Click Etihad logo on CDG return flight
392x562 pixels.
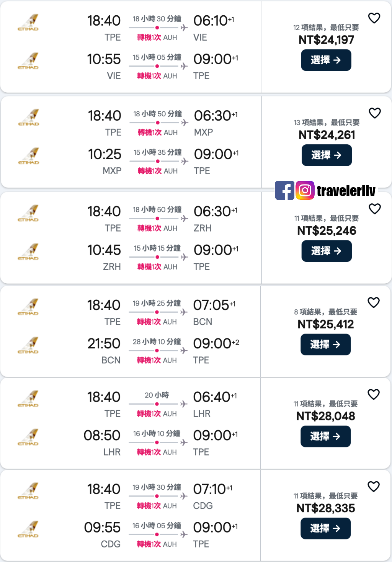click(29, 529)
